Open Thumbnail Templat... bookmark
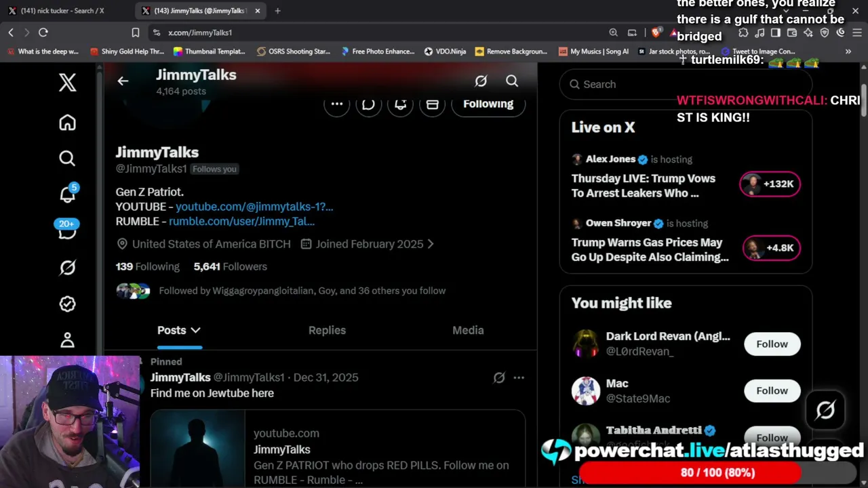This screenshot has height=488, width=868. (210, 52)
